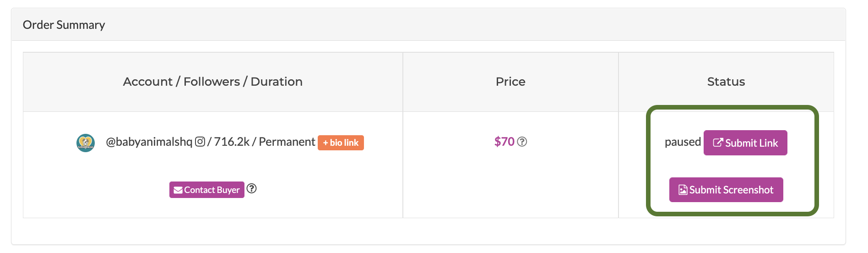Click the external-link icon in Submit Link

(x=718, y=143)
